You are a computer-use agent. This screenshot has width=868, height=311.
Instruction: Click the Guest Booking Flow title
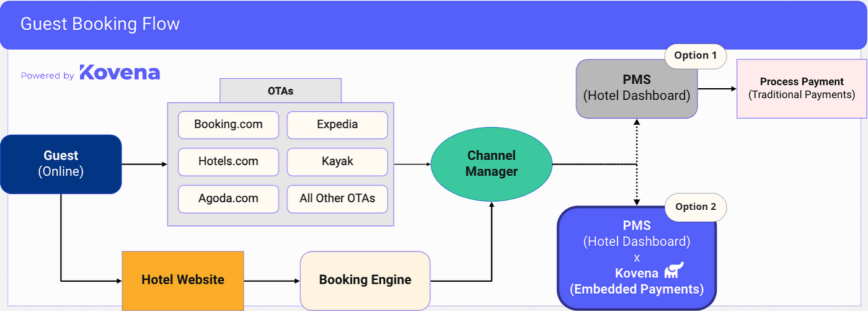100,24
